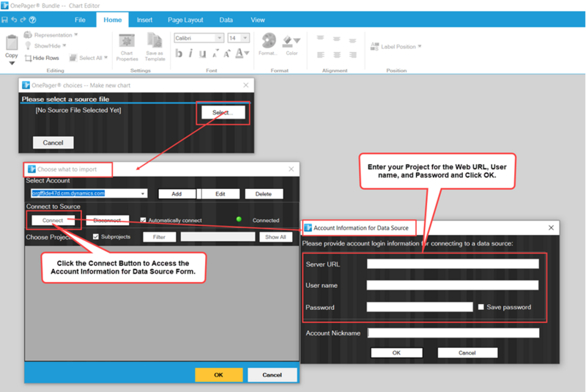
Task: Click the decrease font size icon
Action: (215, 53)
